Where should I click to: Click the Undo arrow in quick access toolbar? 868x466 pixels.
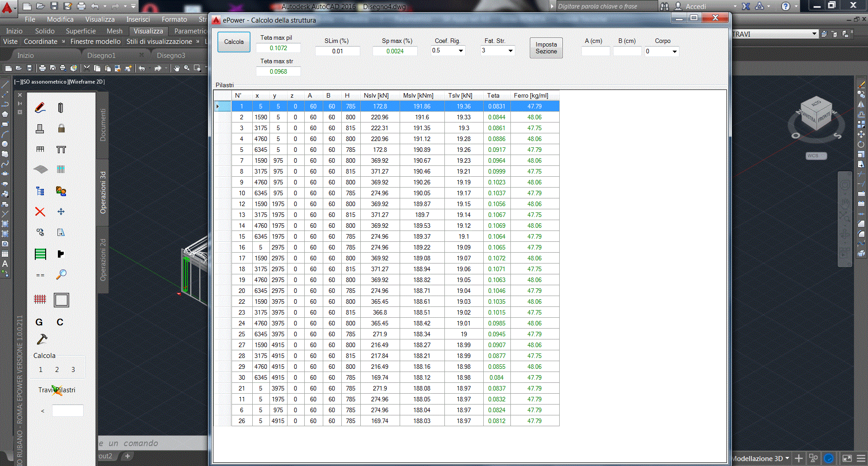(94, 6)
